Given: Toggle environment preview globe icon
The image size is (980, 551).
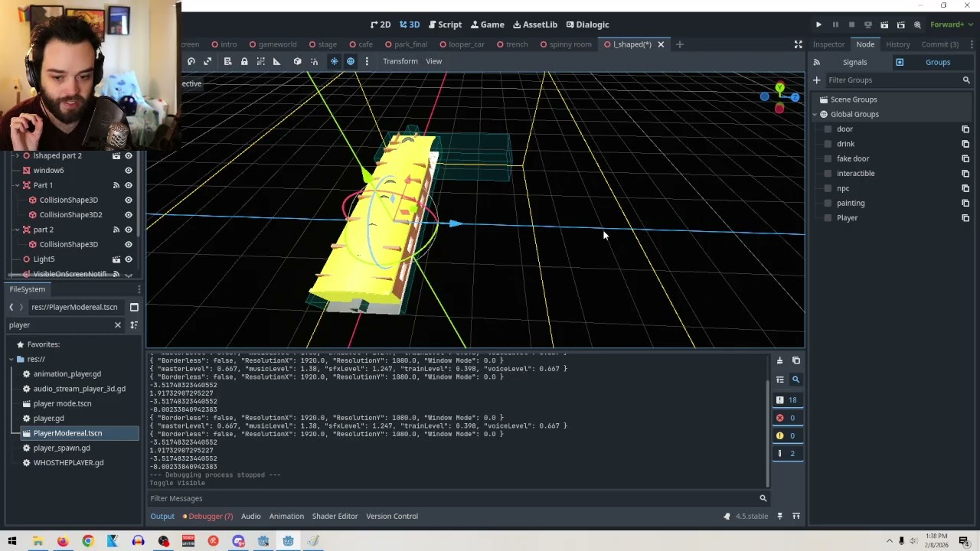Looking at the screenshot, I should (x=351, y=61).
